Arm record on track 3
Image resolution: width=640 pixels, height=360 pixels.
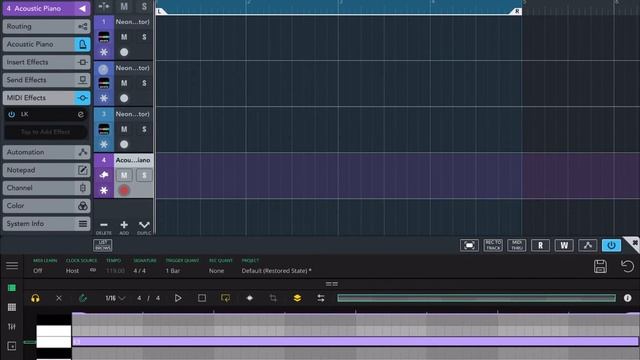[x=124, y=144]
